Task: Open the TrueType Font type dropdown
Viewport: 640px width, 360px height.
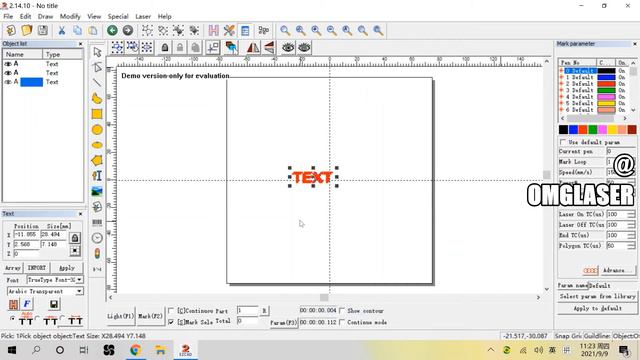Action: [79, 280]
